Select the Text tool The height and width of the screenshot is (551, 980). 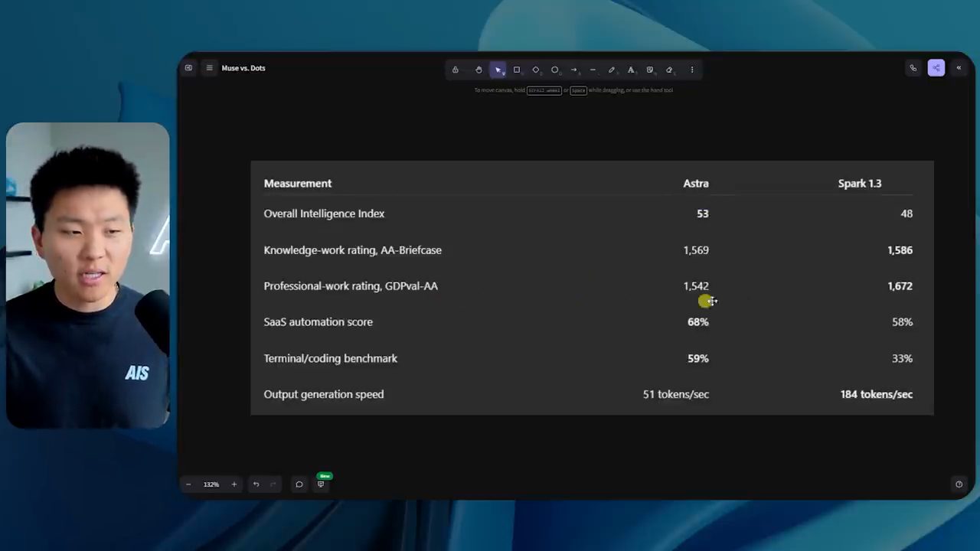tap(631, 70)
